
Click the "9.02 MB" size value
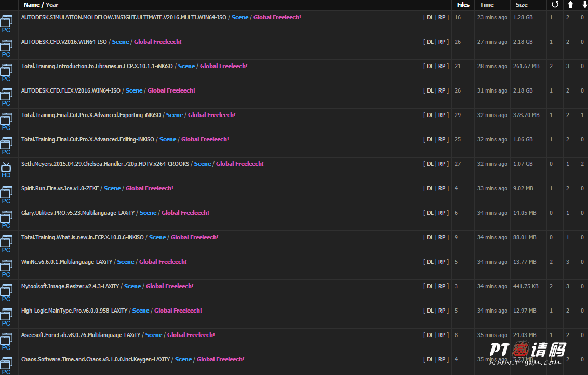point(523,188)
